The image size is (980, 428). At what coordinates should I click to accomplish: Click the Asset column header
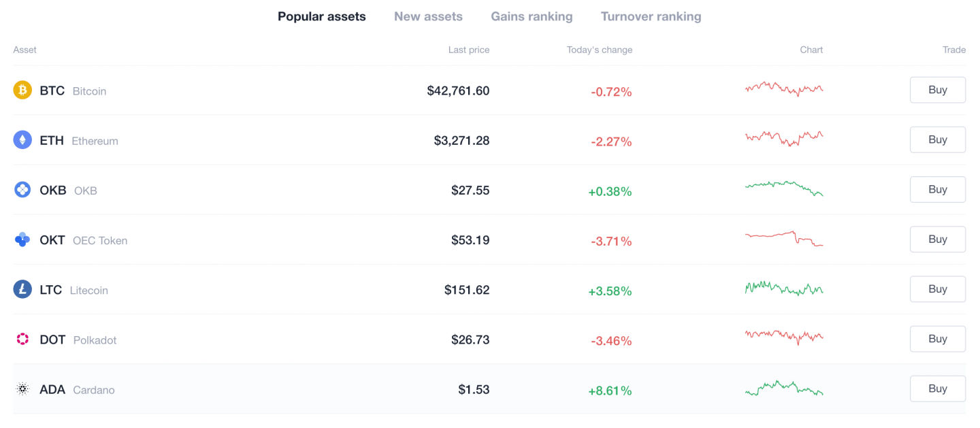pos(25,50)
